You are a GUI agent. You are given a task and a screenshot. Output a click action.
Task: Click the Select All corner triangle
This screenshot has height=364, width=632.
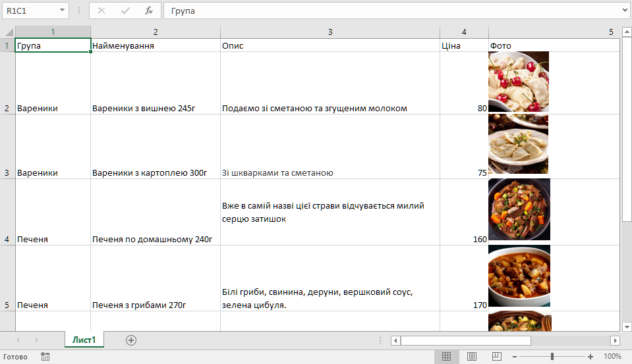click(8, 32)
